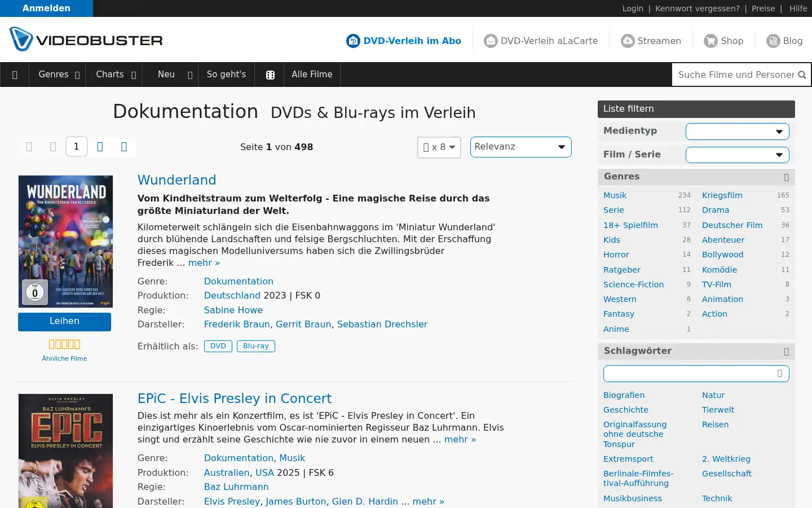Click the DVD-Verleih im Abo disc icon
Image resolution: width=812 pixels, height=508 pixels.
[353, 41]
